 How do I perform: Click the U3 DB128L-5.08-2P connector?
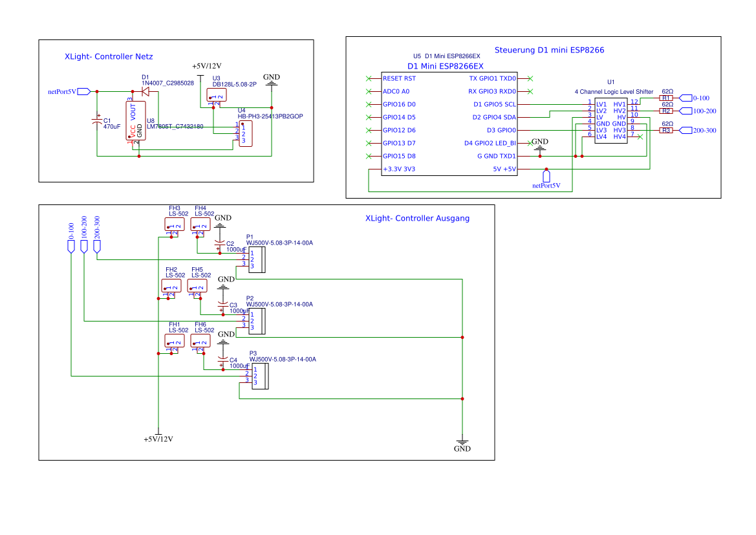point(217,95)
